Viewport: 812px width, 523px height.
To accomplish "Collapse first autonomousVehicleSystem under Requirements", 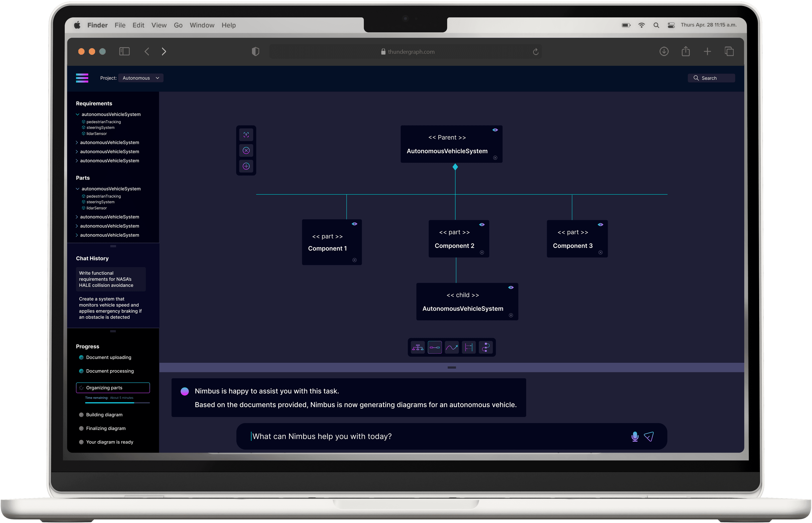I will coord(78,114).
